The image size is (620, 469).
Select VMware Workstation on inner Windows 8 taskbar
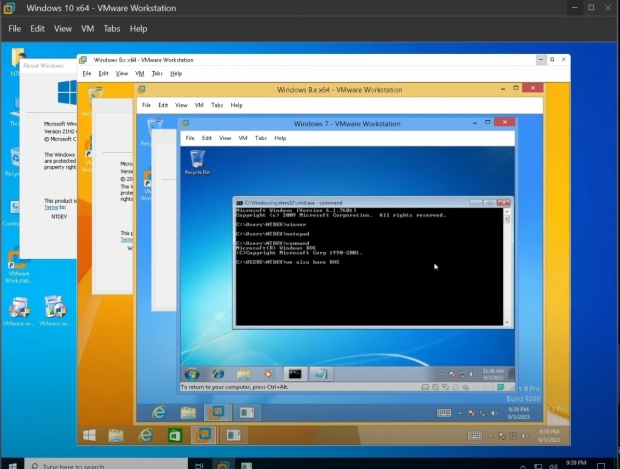pyautogui.click(x=217, y=412)
